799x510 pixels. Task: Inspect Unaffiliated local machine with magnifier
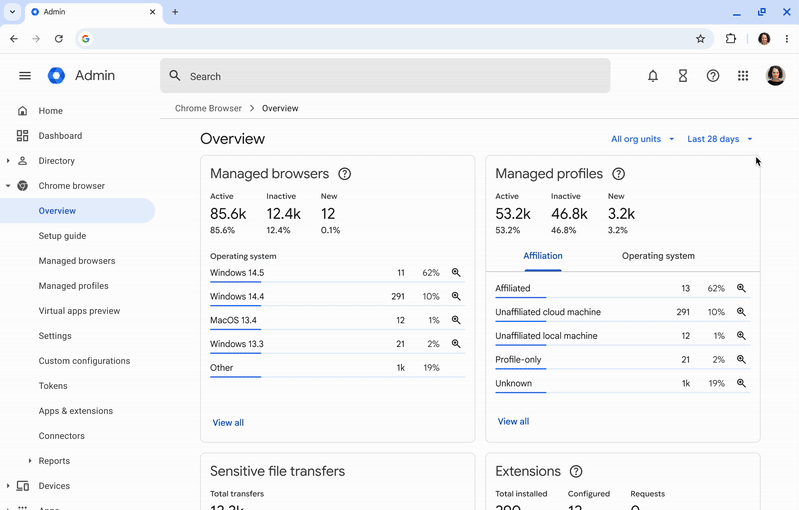coord(741,336)
